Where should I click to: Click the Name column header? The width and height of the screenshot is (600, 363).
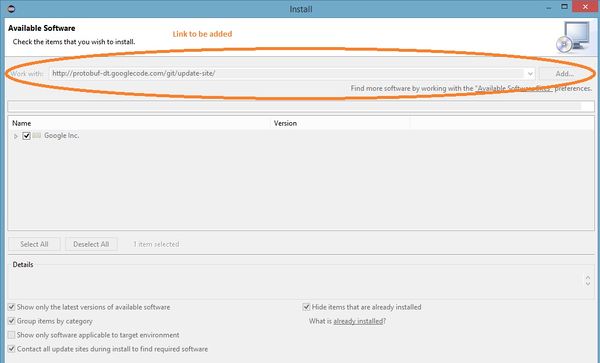point(139,123)
